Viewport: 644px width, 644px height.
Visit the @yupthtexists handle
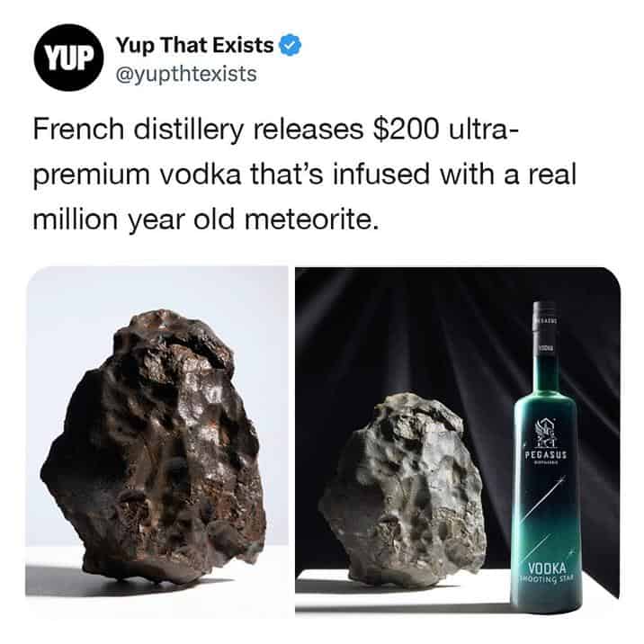(186, 75)
